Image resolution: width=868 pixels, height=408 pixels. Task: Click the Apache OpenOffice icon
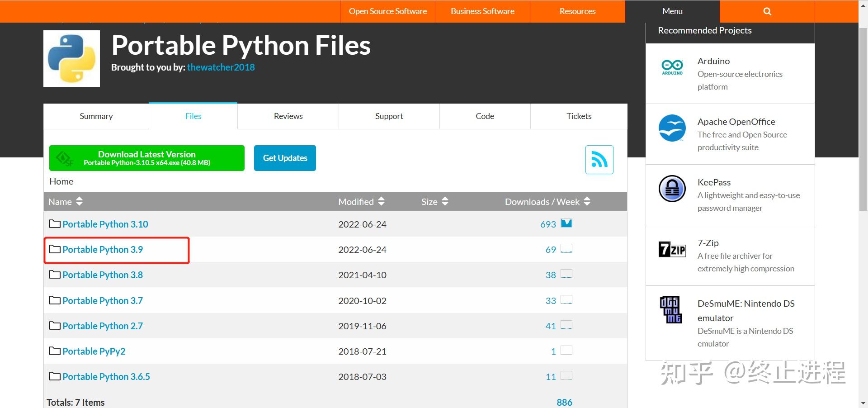[x=672, y=128]
